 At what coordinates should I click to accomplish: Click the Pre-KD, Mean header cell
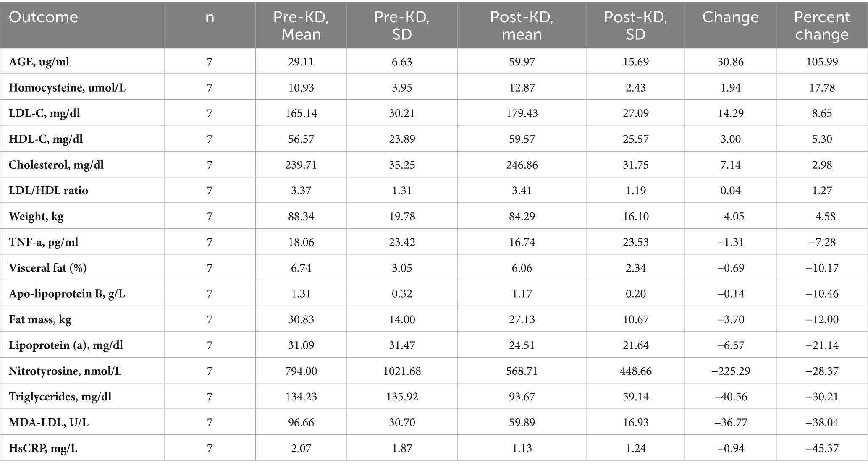[301, 26]
